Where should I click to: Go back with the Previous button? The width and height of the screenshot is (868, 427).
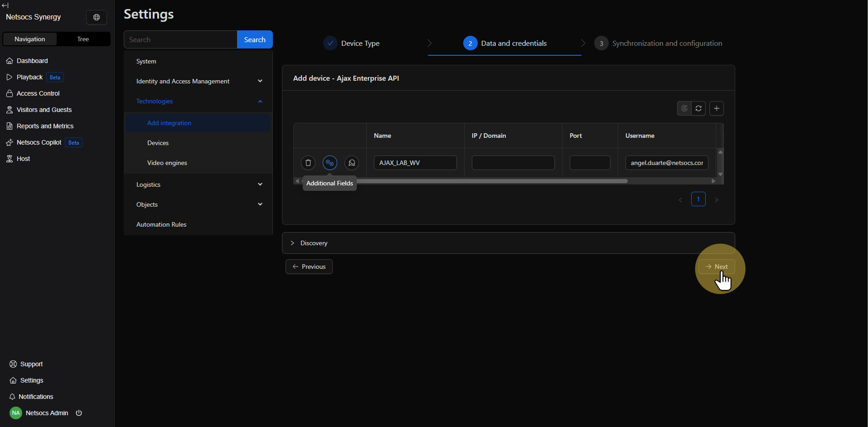[x=309, y=267]
